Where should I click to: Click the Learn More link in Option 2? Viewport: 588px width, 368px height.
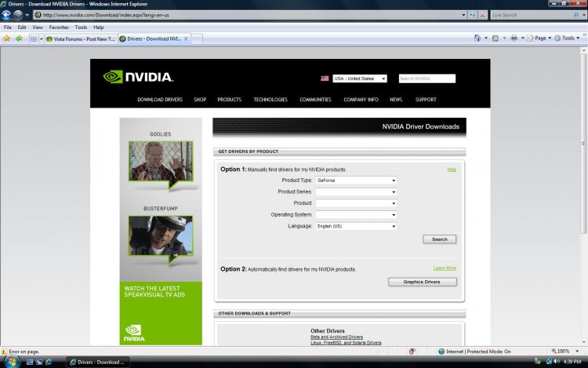pos(445,268)
